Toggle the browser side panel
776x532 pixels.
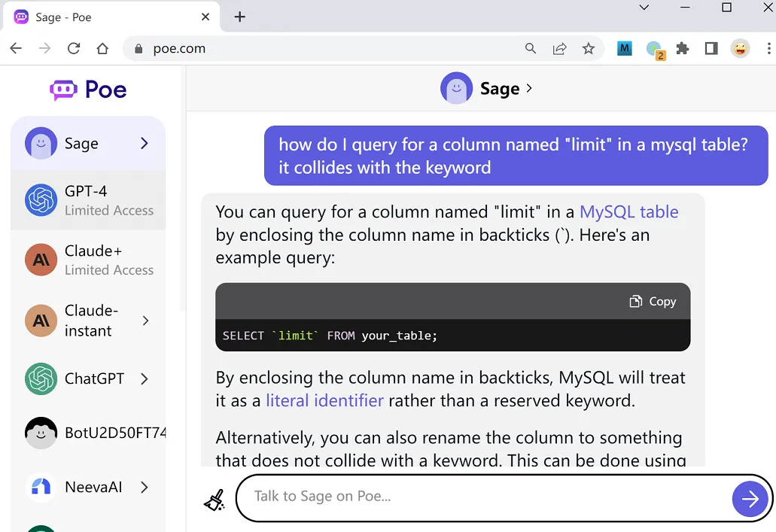point(711,48)
